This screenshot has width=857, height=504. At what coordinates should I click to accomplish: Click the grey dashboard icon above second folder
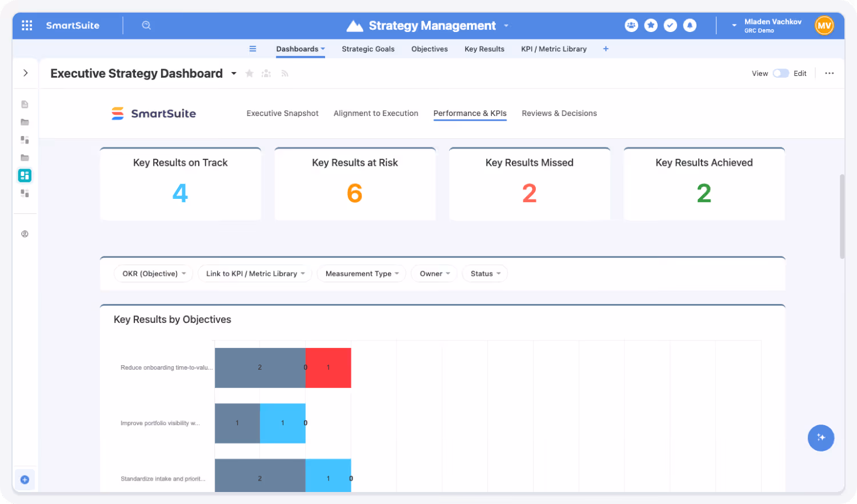[x=25, y=139]
